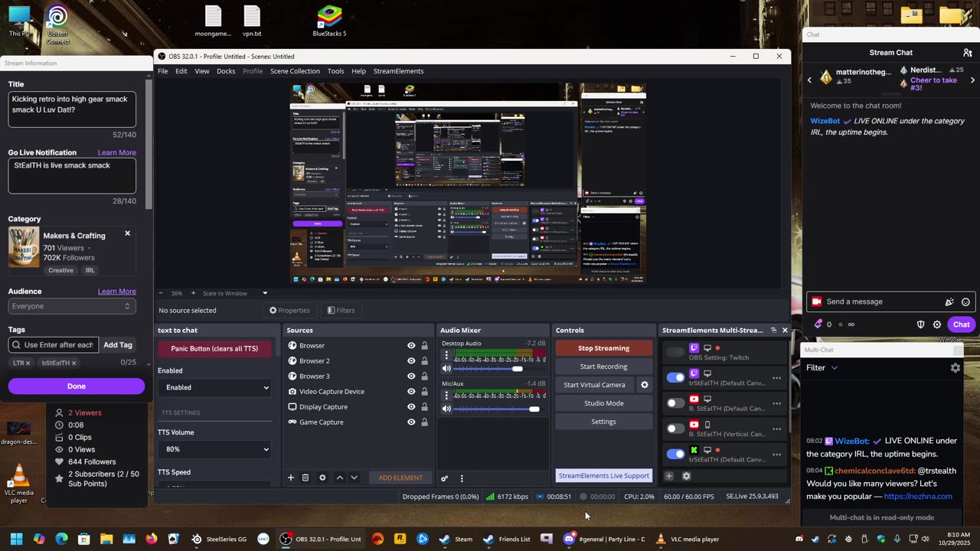Zoom out preview with minus button
This screenshot has height=551, width=980.
pyautogui.click(x=161, y=293)
